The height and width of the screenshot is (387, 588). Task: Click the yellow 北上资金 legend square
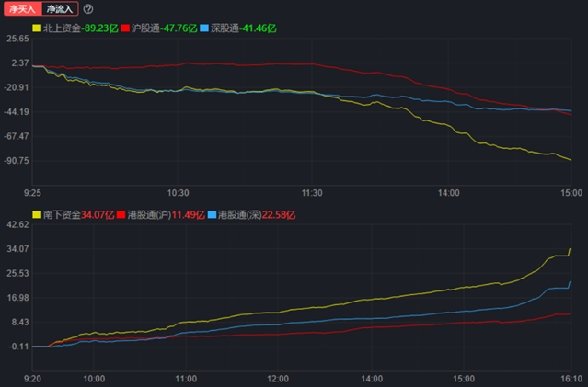tap(37, 28)
